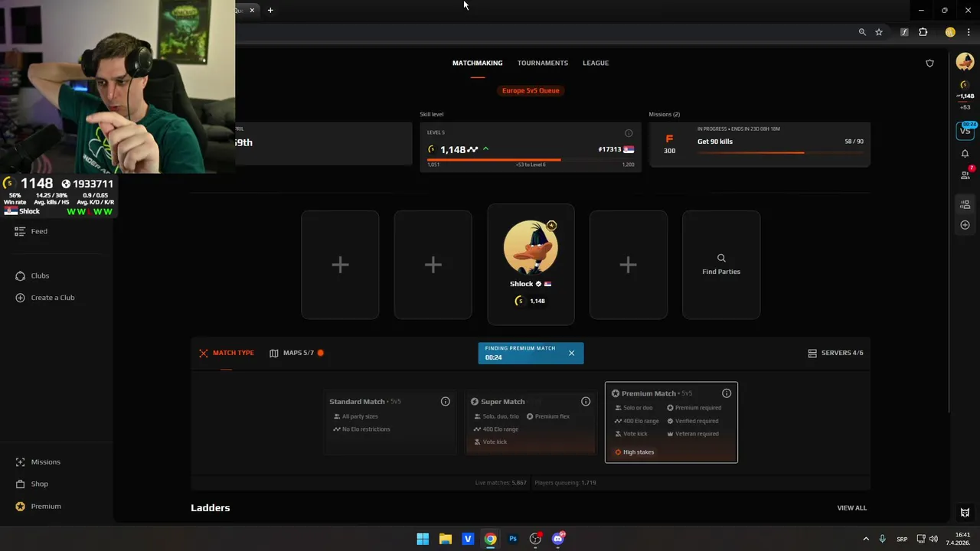Open Clubs in the left sidebar
Viewport: 980px width, 551px height.
point(32,275)
